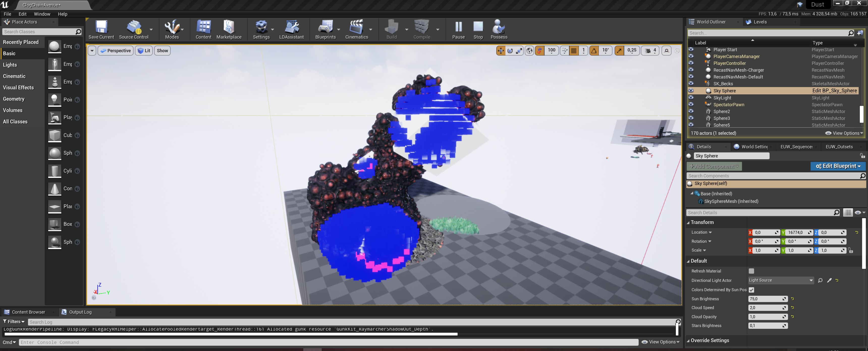The width and height of the screenshot is (868, 351).
Task: Toggle grid snapping icon
Action: [574, 50]
